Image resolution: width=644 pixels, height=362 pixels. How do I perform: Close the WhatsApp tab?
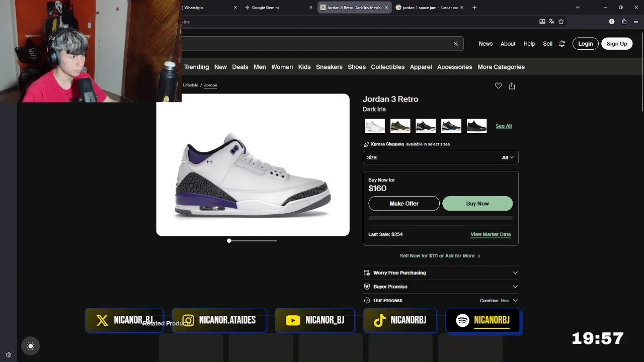click(x=235, y=8)
